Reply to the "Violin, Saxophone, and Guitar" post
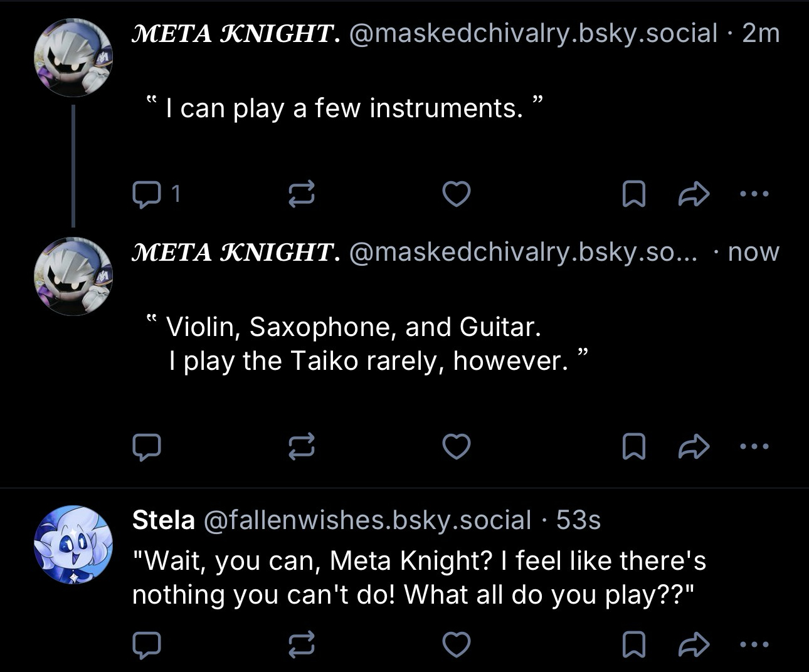Viewport: 809px width, 672px height. [x=147, y=447]
